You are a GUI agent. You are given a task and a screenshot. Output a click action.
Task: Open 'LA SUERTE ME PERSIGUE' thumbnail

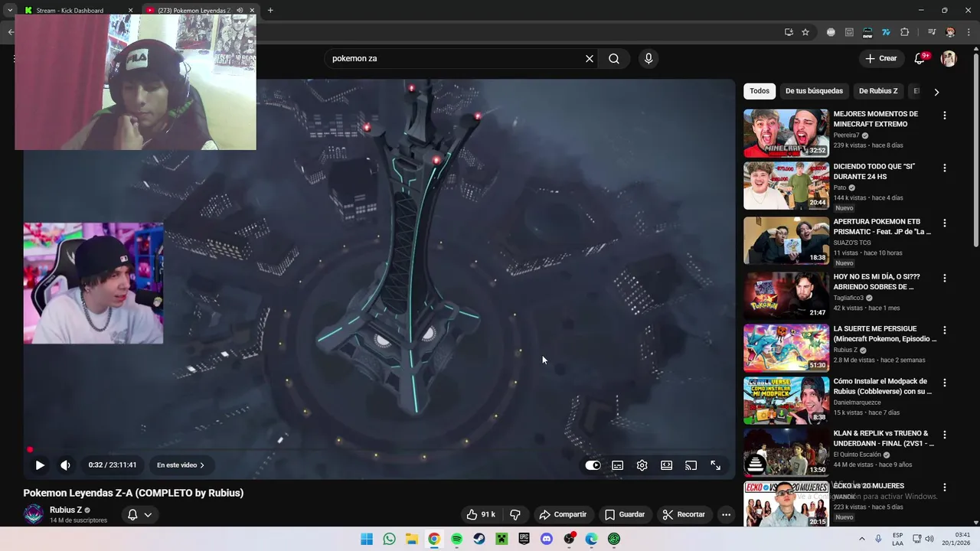[x=786, y=347]
